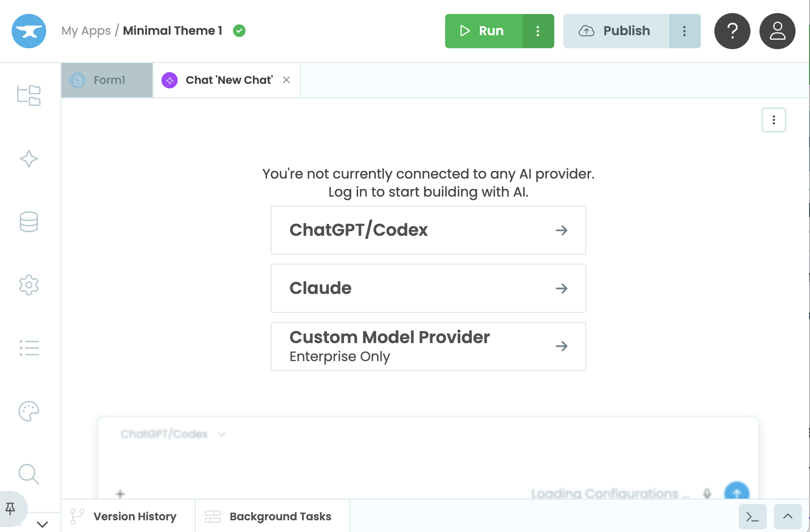Open the search magnifier icon in sidebar
The width and height of the screenshot is (810, 532).
point(29,474)
